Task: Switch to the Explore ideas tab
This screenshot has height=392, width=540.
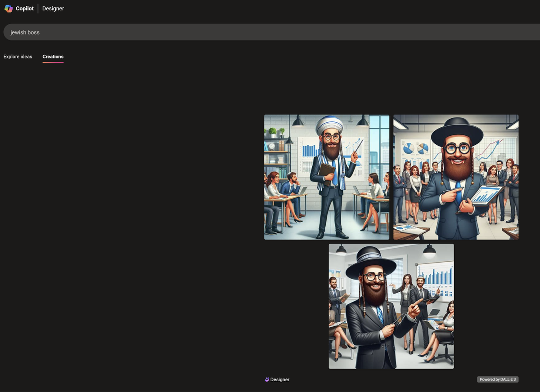Action: point(18,57)
